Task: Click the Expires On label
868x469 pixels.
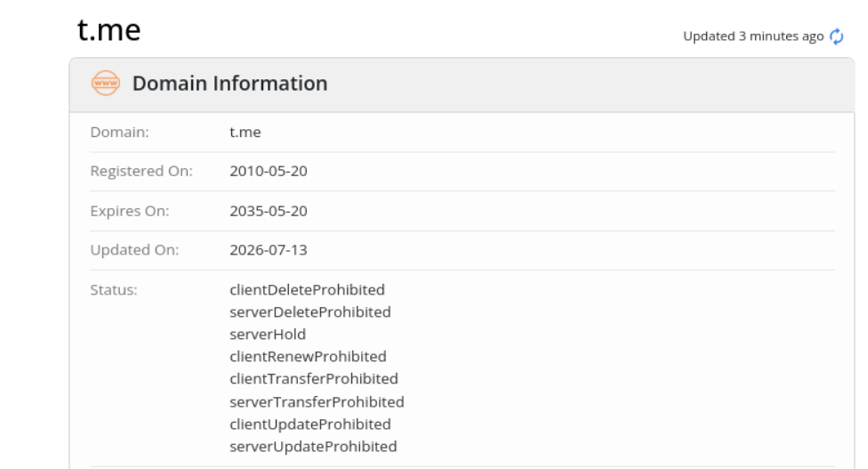Action: click(130, 211)
